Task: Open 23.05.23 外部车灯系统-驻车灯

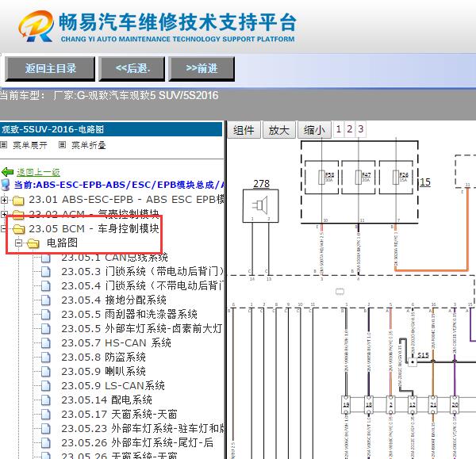Action: click(x=142, y=428)
